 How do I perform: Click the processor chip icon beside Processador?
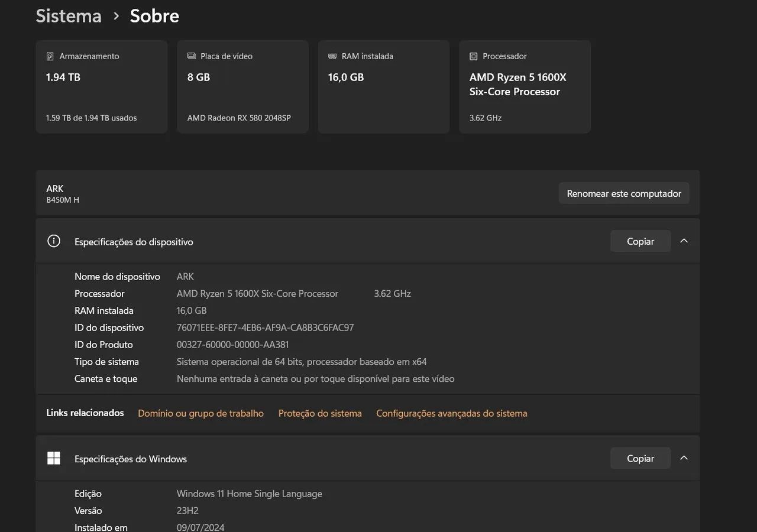[473, 56]
